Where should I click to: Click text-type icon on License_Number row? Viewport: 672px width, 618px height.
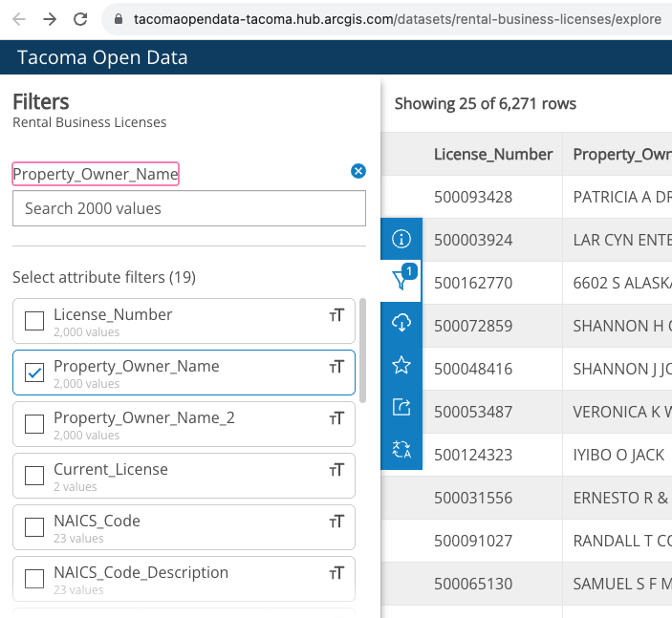[x=336, y=315]
